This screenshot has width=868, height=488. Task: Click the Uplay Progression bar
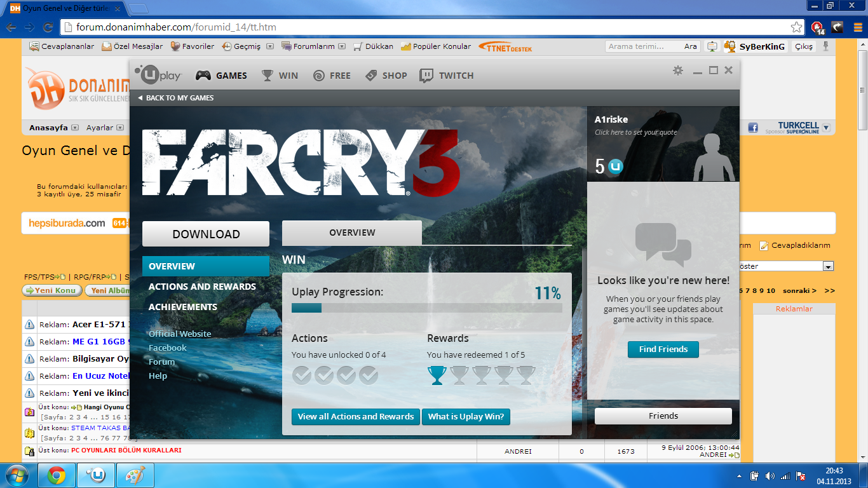427,308
